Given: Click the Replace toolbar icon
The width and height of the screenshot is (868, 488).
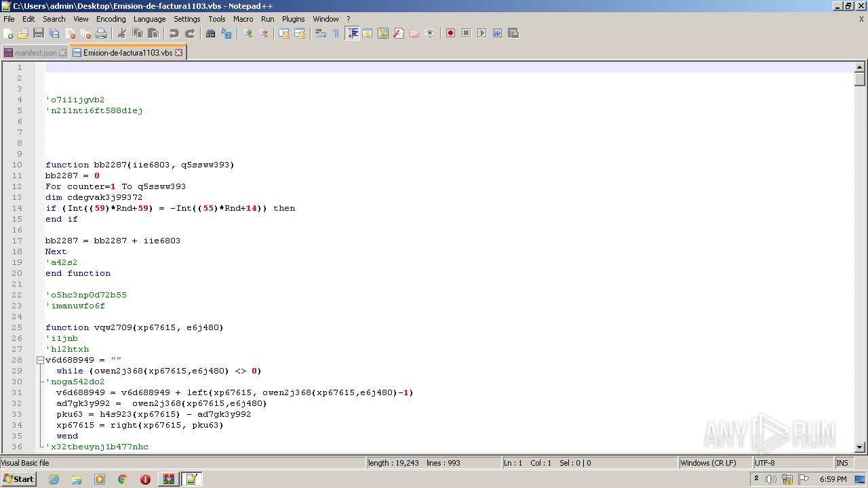Looking at the screenshot, I should point(226,33).
